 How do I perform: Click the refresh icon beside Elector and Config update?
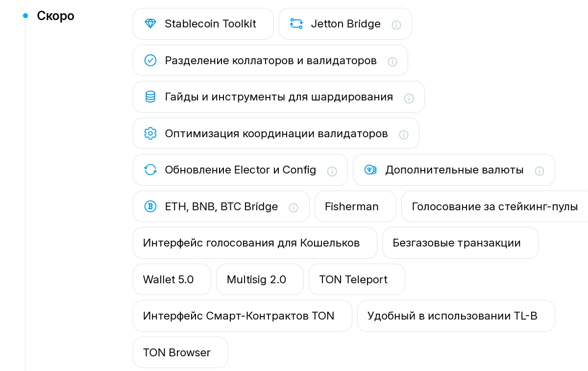(x=150, y=170)
